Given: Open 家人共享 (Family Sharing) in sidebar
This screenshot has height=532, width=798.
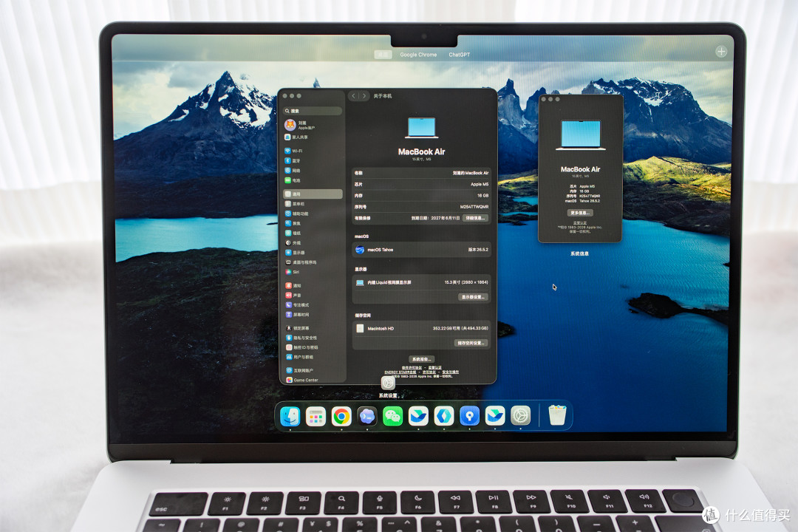Looking at the screenshot, I should pos(296,137).
